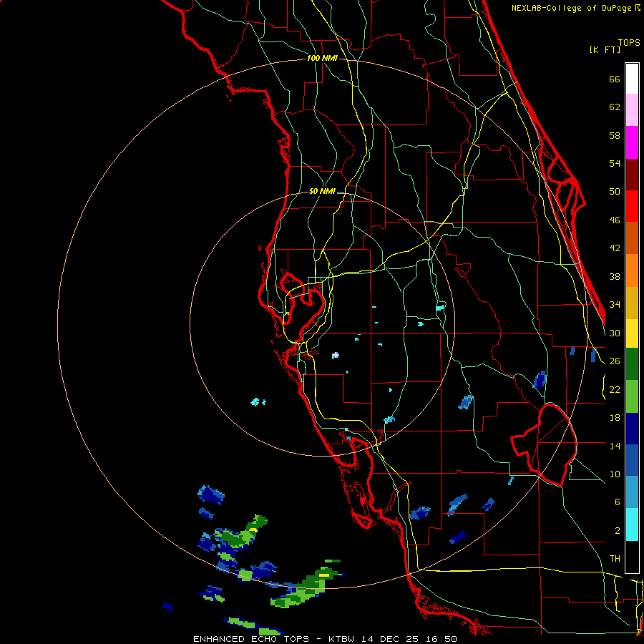Select the light pink legend swatch

point(632,110)
